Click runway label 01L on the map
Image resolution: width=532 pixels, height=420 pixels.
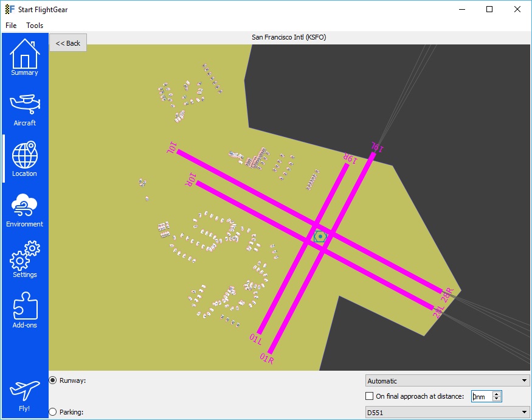tap(255, 339)
